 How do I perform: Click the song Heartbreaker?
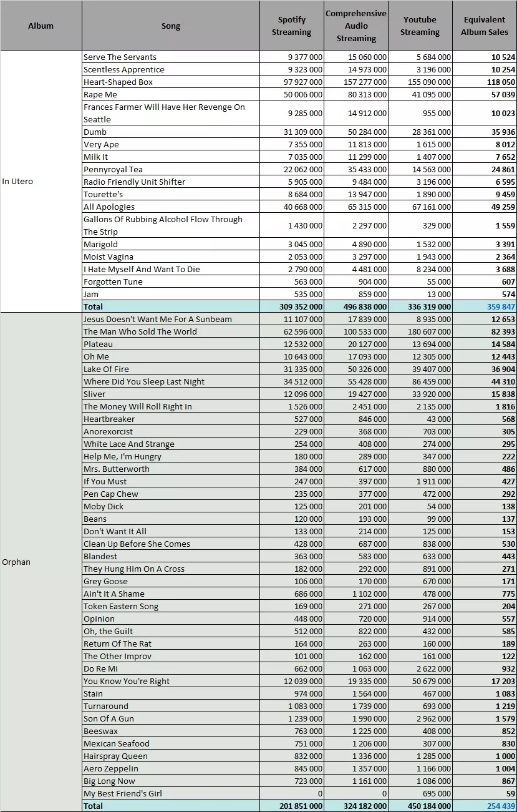[171, 419]
